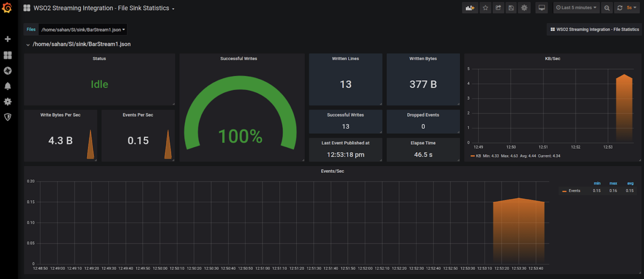Mark dashboard as favorite with star icon
Image resolution: width=644 pixels, height=279 pixels.
485,8
